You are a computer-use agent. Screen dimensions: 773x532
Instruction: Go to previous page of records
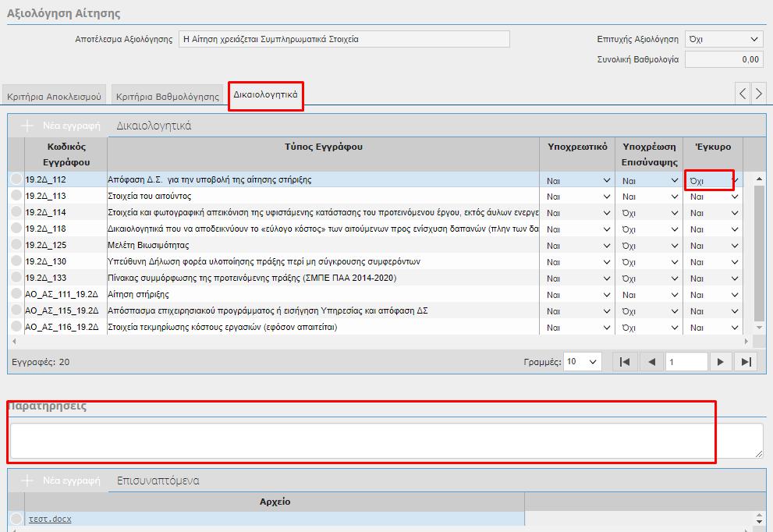(651, 362)
